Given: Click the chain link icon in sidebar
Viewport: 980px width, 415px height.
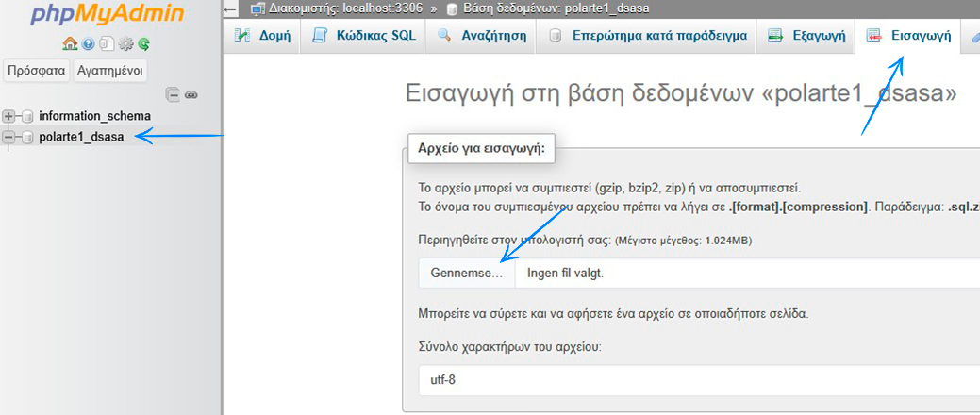Looking at the screenshot, I should (191, 94).
